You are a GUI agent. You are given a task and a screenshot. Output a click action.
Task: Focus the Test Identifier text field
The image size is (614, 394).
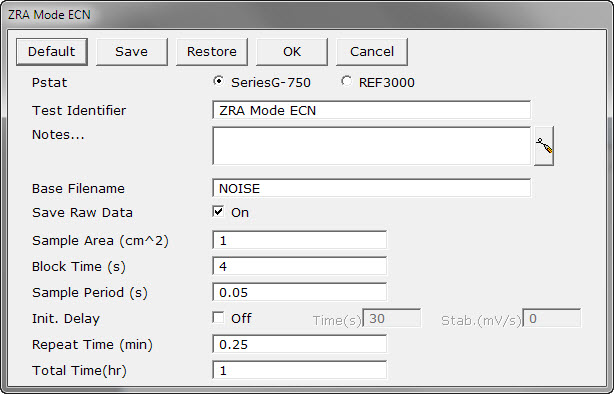pyautogui.click(x=372, y=110)
